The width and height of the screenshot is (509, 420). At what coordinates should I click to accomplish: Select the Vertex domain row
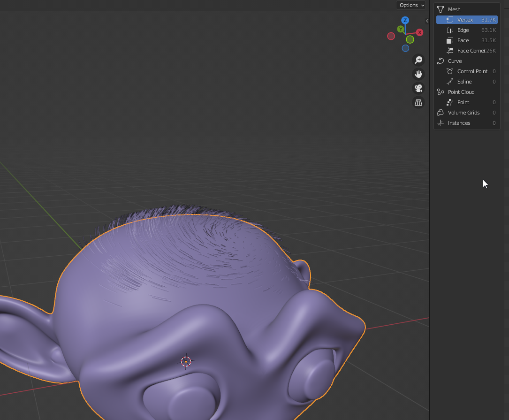(466, 20)
